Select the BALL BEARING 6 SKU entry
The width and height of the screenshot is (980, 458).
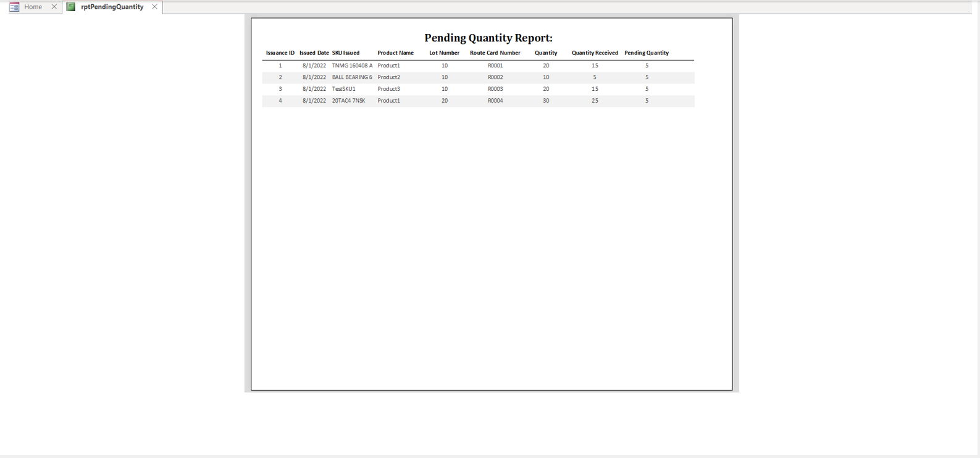tap(352, 77)
